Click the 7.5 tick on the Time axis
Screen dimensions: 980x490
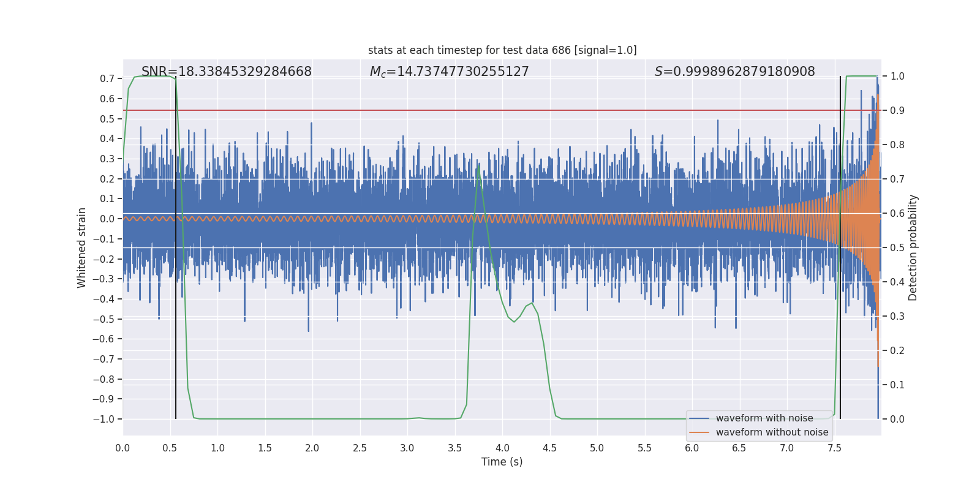[835, 448]
